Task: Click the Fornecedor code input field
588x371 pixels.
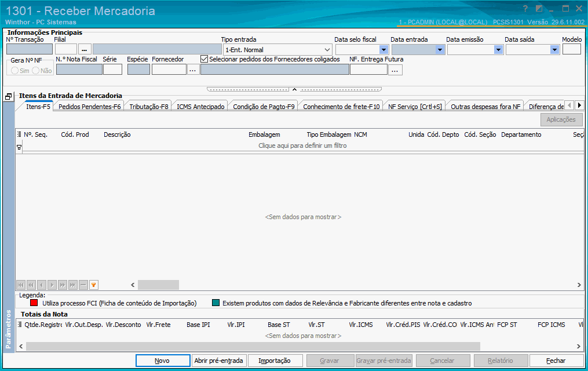Action: pyautogui.click(x=169, y=70)
